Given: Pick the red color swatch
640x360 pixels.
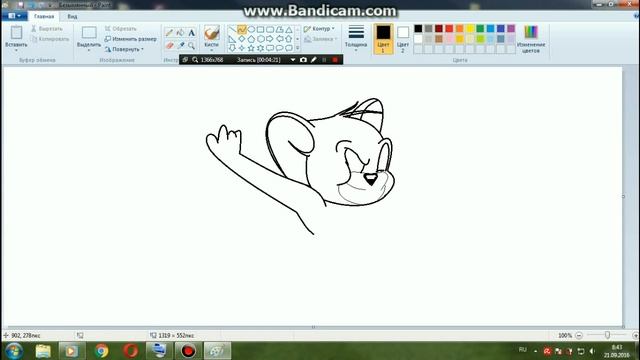Looking at the screenshot, I should [449, 28].
